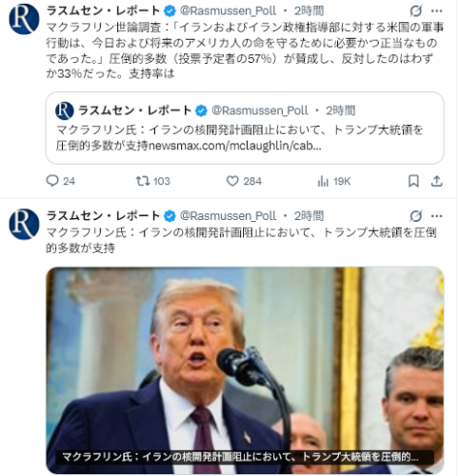View analytics showing 19K views

333,181
